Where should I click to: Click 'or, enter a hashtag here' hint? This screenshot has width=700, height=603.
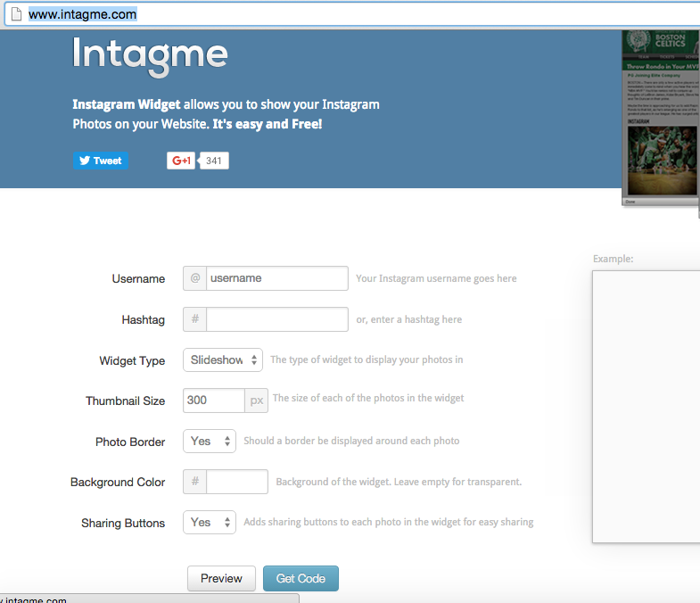point(409,320)
